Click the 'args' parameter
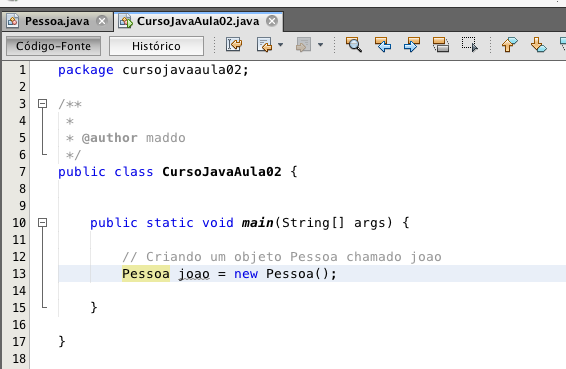The image size is (566, 369). 370,223
